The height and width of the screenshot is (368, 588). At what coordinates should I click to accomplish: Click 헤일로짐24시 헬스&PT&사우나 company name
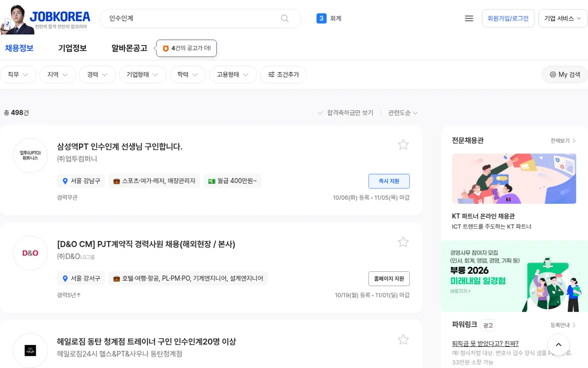tap(120, 354)
